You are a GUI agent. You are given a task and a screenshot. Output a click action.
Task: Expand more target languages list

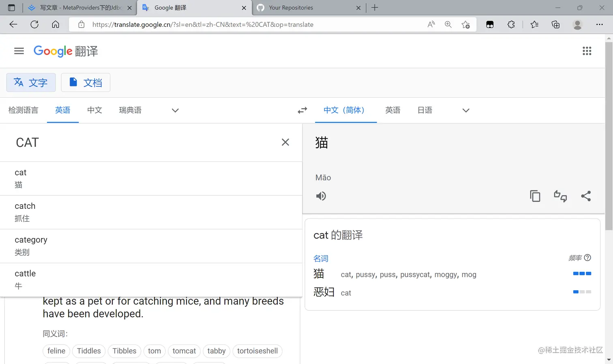click(466, 110)
